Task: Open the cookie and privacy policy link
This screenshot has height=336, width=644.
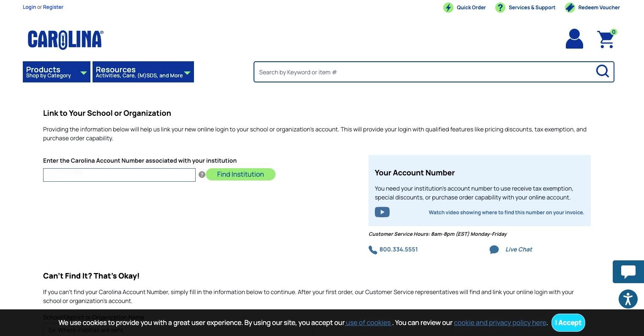Action: click(500, 323)
